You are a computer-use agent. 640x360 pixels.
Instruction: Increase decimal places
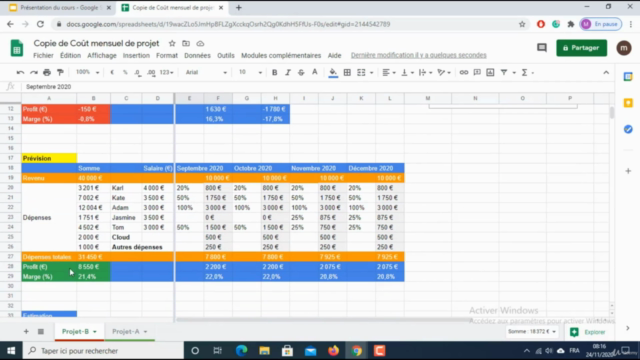pyautogui.click(x=151, y=72)
